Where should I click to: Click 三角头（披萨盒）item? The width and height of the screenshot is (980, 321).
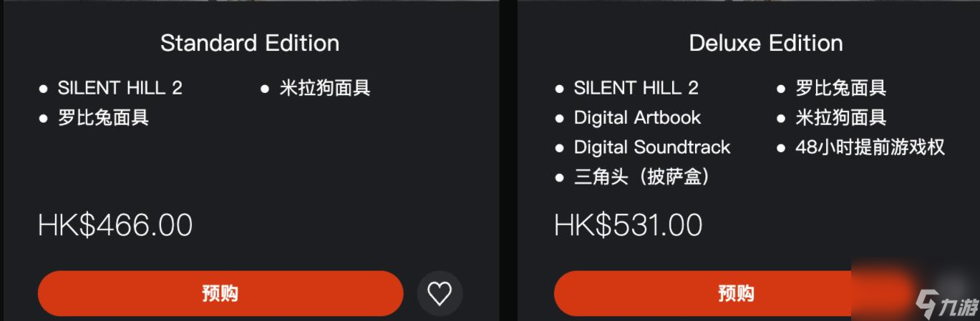(x=642, y=177)
